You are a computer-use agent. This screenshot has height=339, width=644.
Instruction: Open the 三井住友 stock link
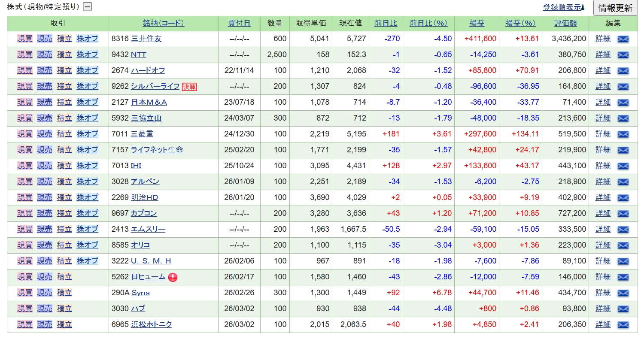click(x=146, y=39)
